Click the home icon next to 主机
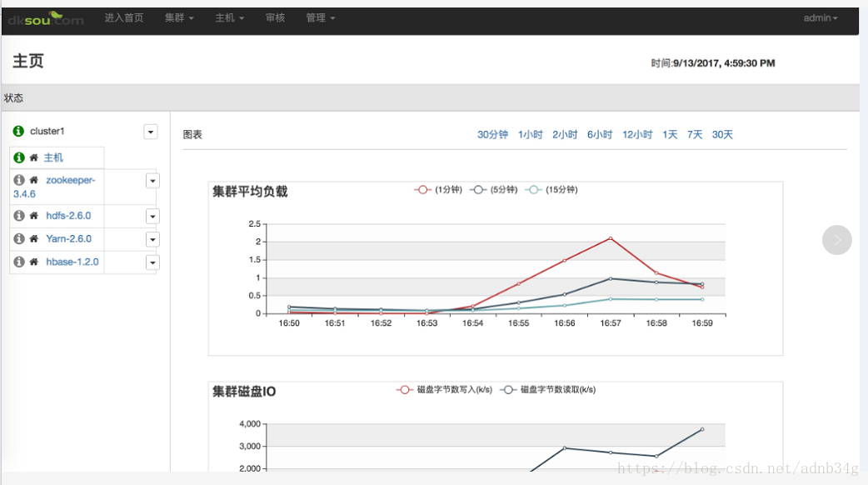This screenshot has height=485, width=868. [34, 157]
